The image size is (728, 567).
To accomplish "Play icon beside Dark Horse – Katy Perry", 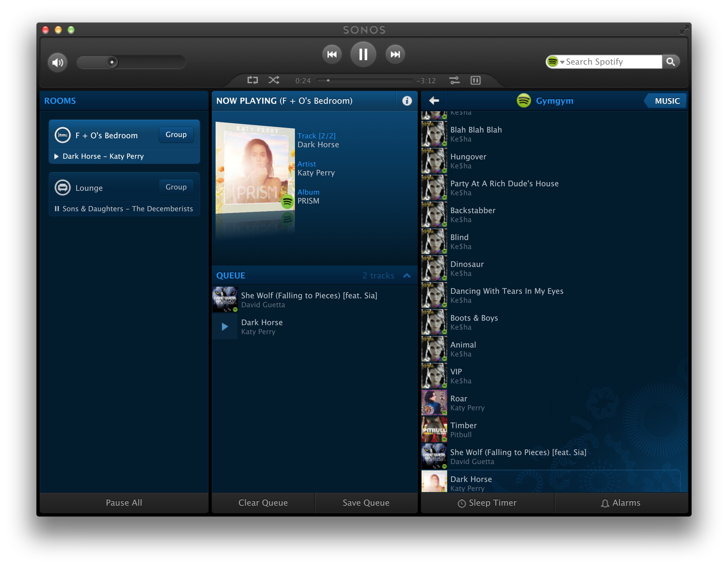I will (56, 156).
